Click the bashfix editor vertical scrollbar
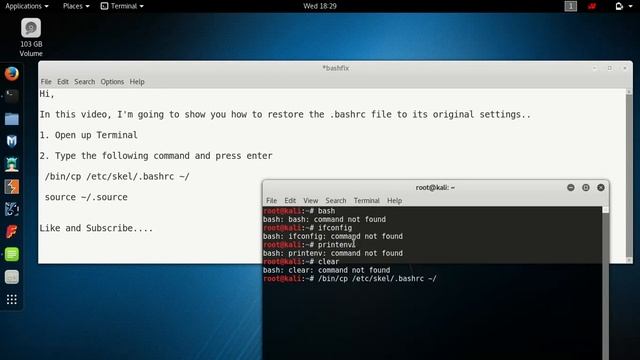The image size is (640, 360). click(629, 176)
